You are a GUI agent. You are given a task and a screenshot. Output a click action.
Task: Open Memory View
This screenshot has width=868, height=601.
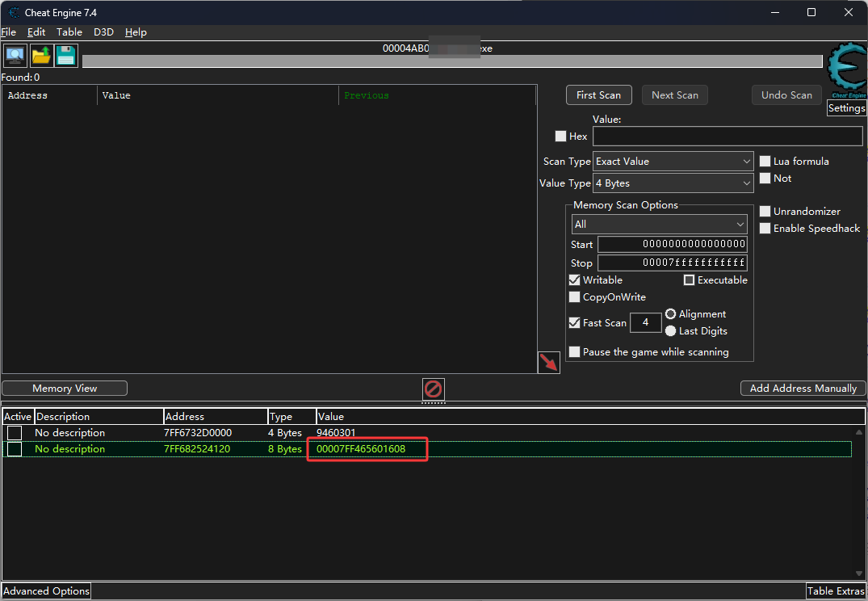coord(65,389)
